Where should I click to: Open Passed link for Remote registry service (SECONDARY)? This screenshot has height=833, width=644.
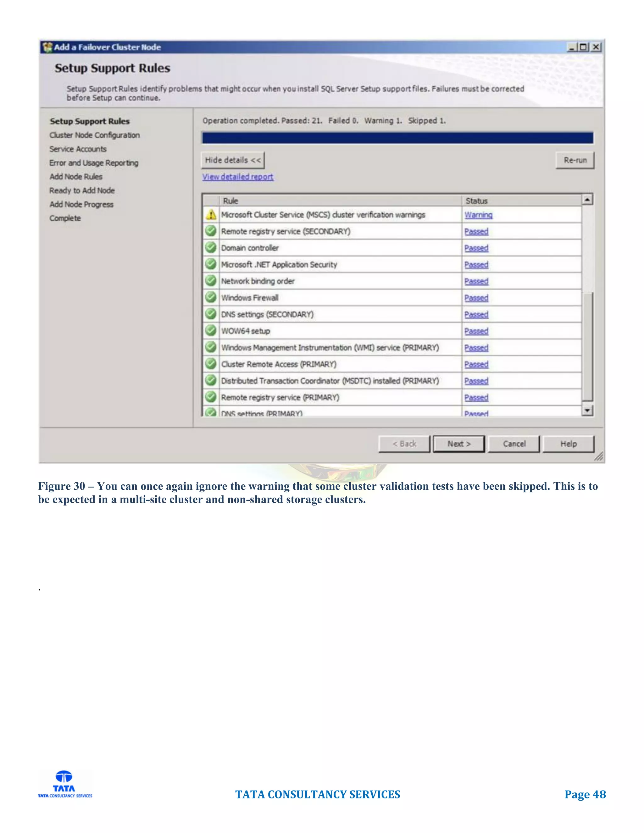click(x=476, y=232)
